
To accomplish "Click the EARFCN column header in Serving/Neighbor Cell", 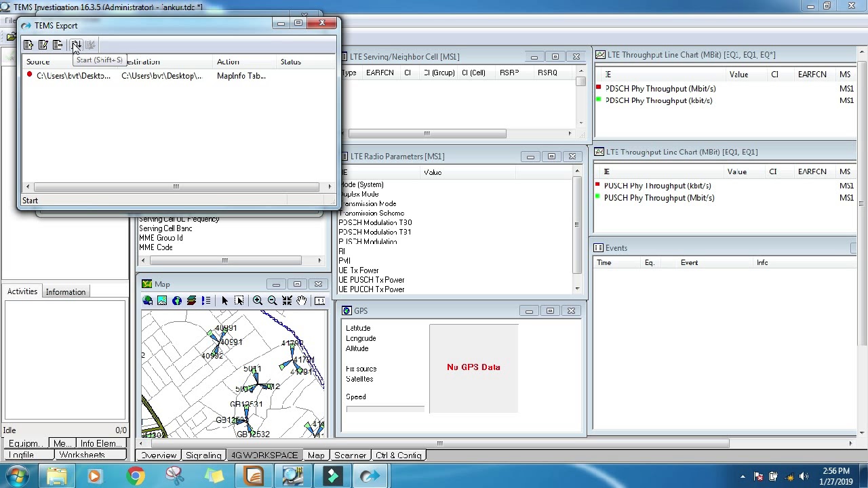I will point(380,73).
